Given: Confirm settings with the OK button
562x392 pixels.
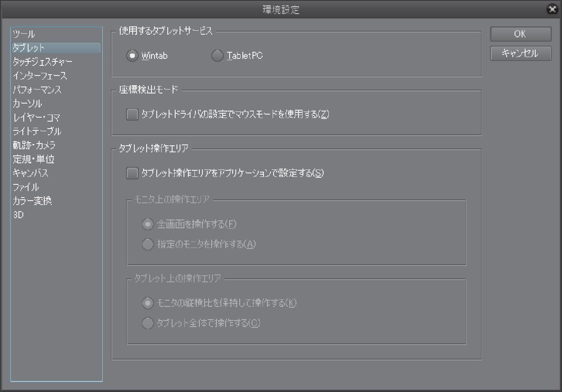Looking at the screenshot, I should click(520, 34).
